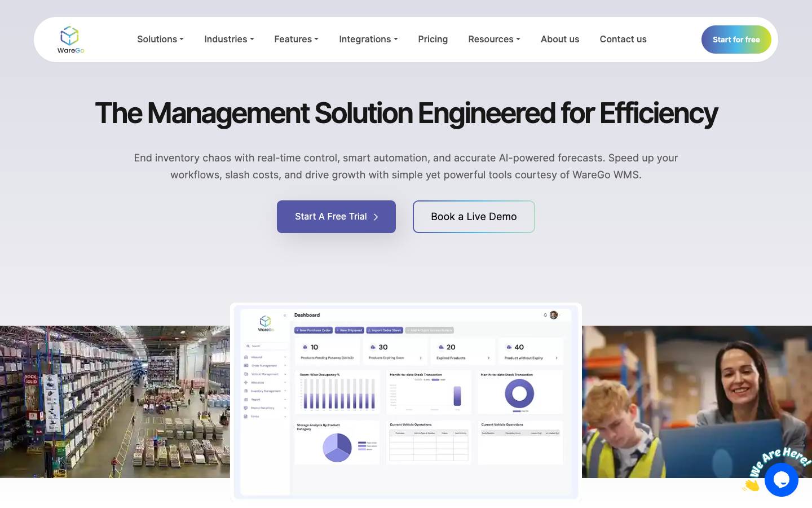Screen dimensions: 812x508
Task: Click the WareGo logo in the navbar
Action: (70, 40)
